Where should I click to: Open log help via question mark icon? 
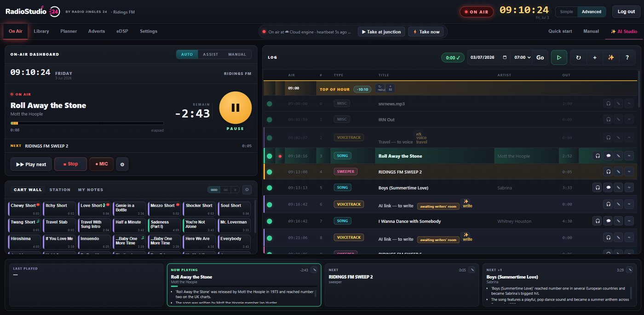pos(627,57)
